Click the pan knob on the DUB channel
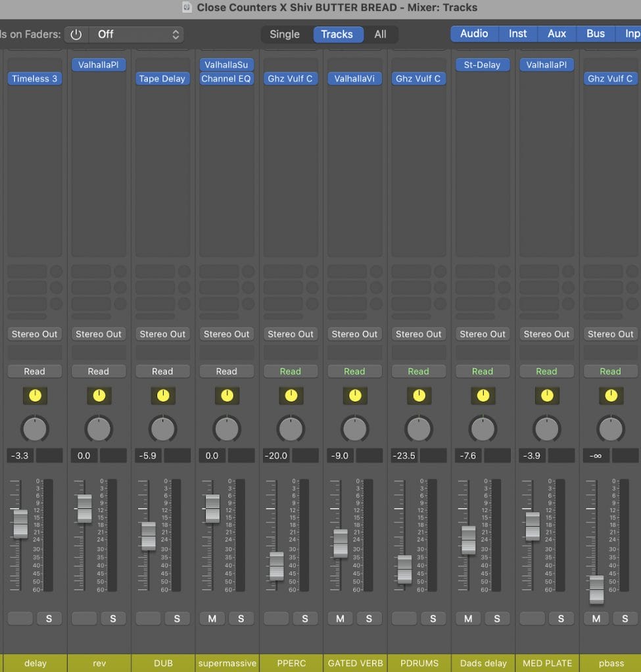Screen dimensions: 641x672 (x=162, y=429)
